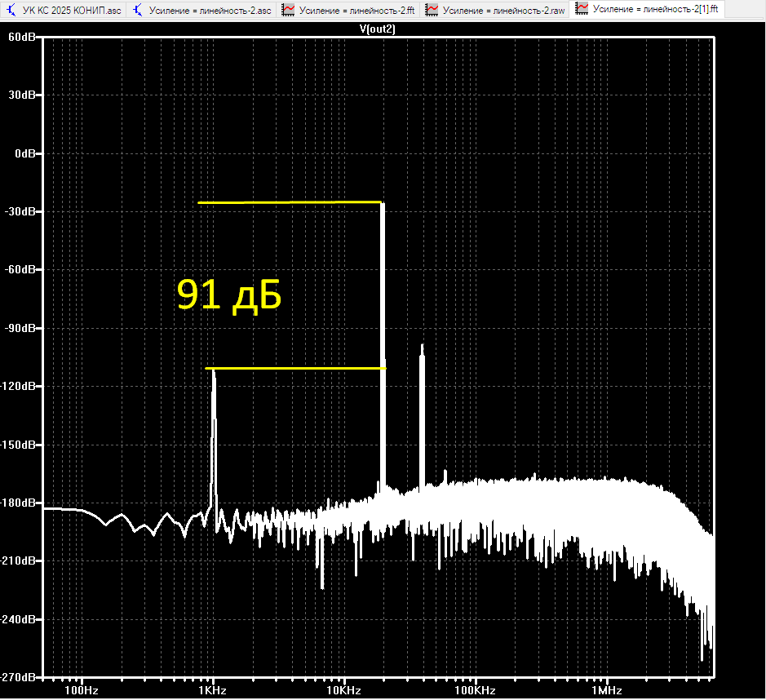Click the waveform icon on the линейность-2.fft tab
This screenshot has height=700, width=766.
pyautogui.click(x=288, y=10)
